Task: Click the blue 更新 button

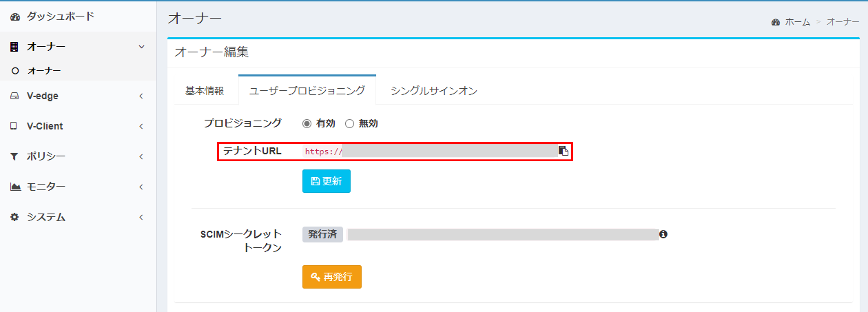Action: pyautogui.click(x=326, y=181)
